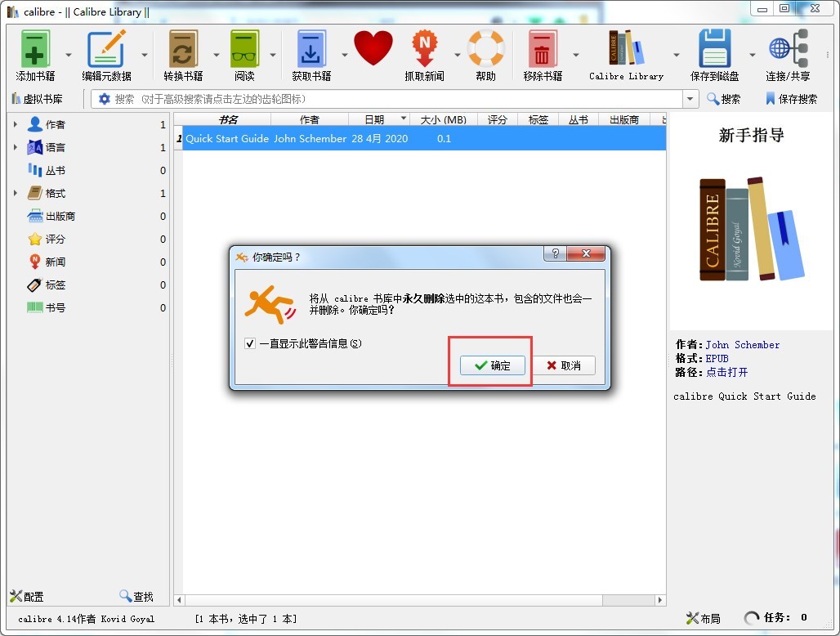Click the search gear advanced icon
This screenshot has width=840, height=636.
tap(105, 99)
